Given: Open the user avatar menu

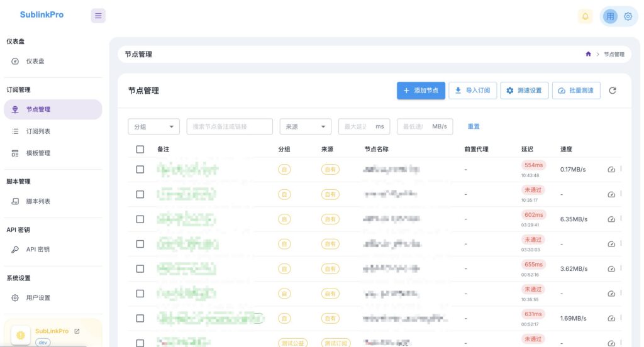Looking at the screenshot, I should coord(610,16).
